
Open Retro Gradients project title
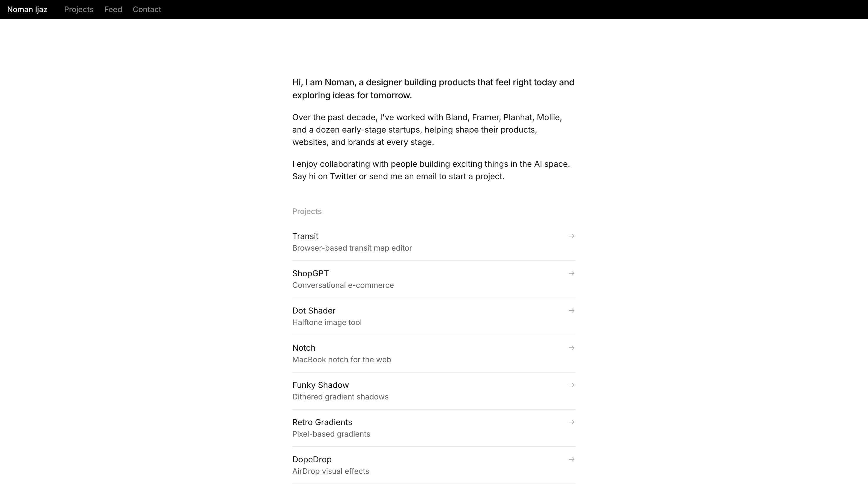322,422
